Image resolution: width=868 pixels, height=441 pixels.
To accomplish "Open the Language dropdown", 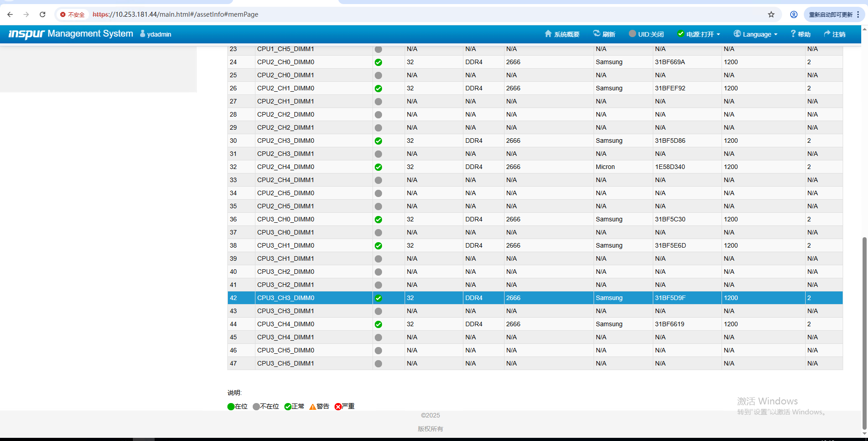I will pos(755,34).
